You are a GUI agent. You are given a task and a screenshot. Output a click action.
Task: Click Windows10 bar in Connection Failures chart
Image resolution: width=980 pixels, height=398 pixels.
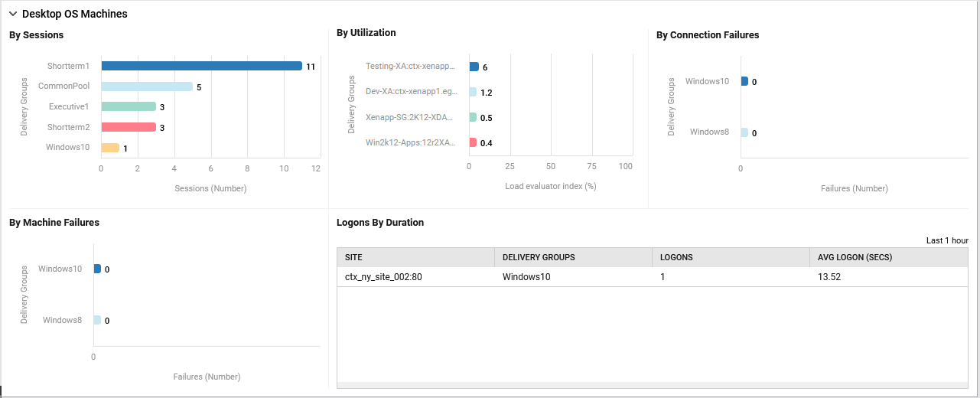(744, 81)
